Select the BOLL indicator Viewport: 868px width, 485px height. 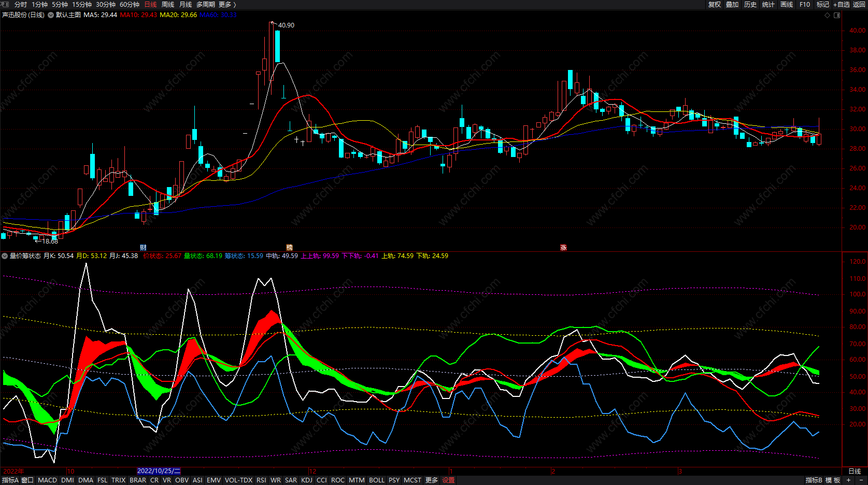377,480
